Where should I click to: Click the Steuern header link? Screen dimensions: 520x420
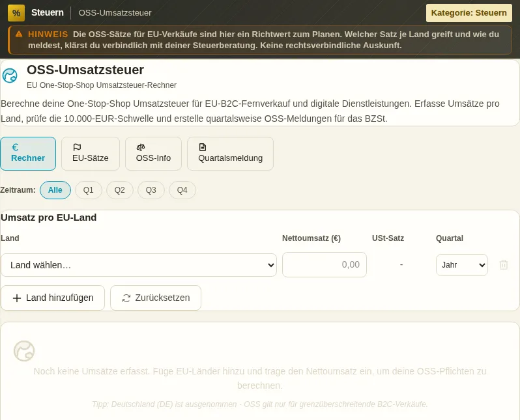pos(48,12)
